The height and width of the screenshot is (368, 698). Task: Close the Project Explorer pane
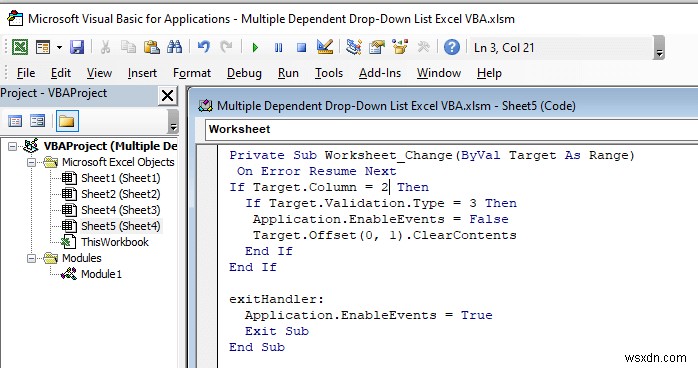pos(167,95)
